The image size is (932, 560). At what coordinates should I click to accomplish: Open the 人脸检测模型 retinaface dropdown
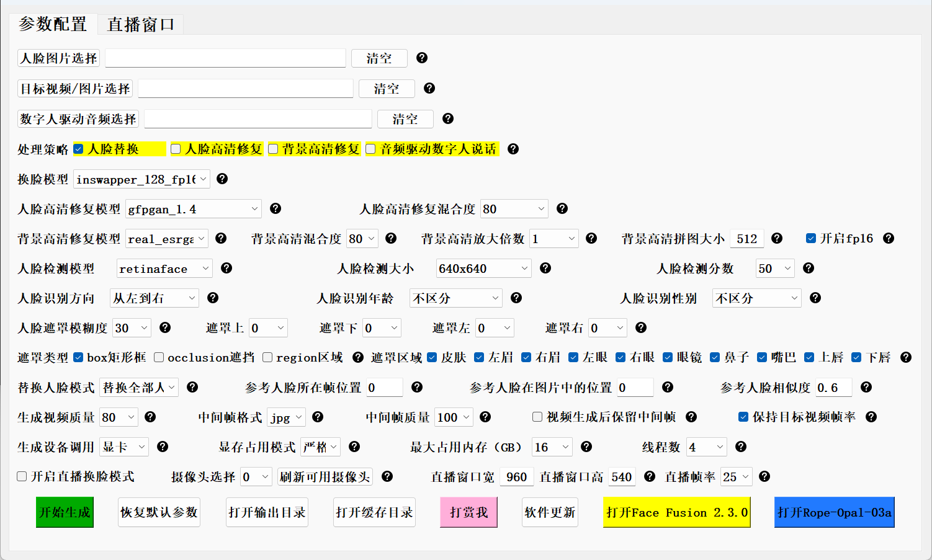[164, 269]
